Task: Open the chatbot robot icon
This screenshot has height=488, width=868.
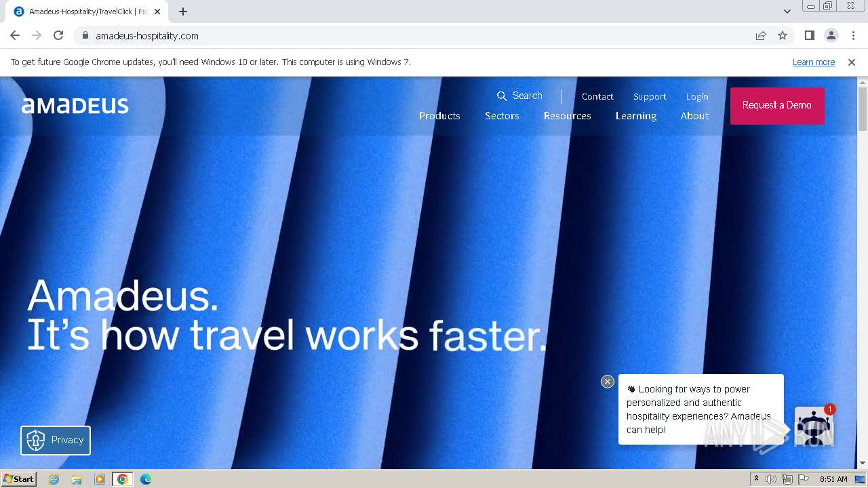Action: coord(813,427)
